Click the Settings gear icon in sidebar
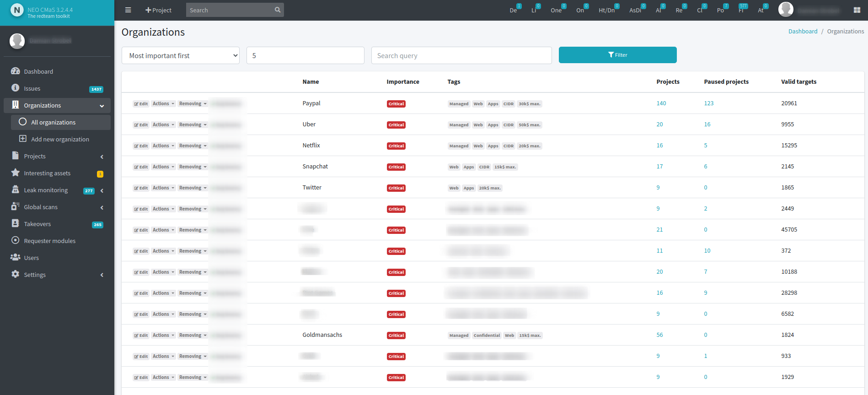868x395 pixels. coord(16,274)
